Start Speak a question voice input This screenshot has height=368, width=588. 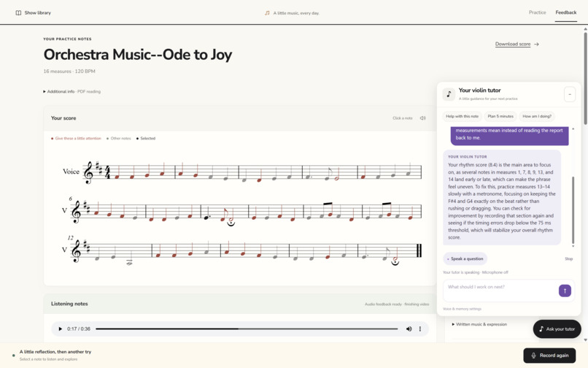(465, 258)
